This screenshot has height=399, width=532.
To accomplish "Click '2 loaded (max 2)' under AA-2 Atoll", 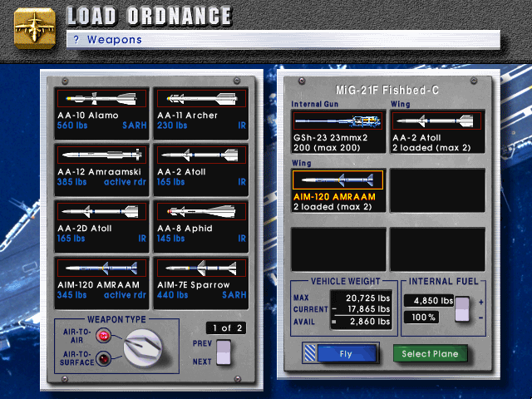I will (x=431, y=148).
